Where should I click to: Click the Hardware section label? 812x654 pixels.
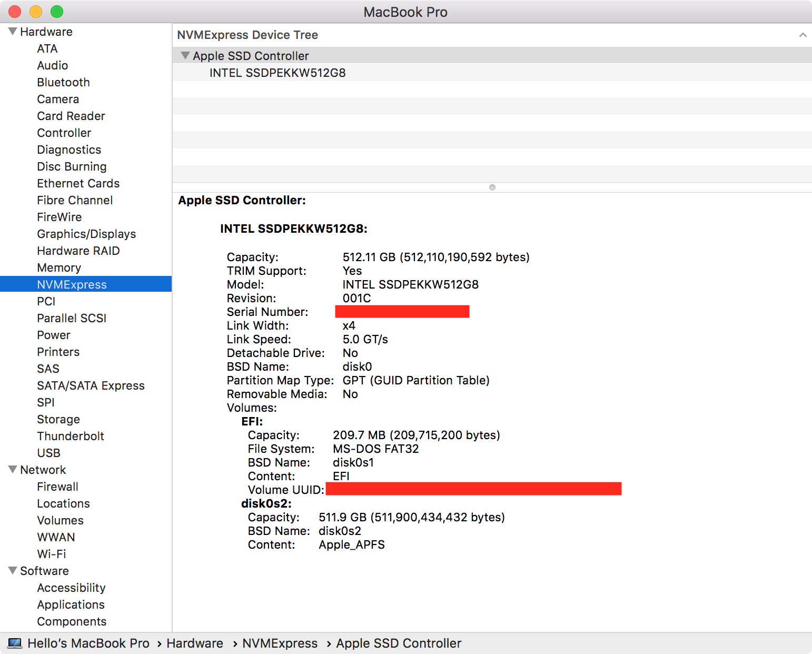pos(46,32)
